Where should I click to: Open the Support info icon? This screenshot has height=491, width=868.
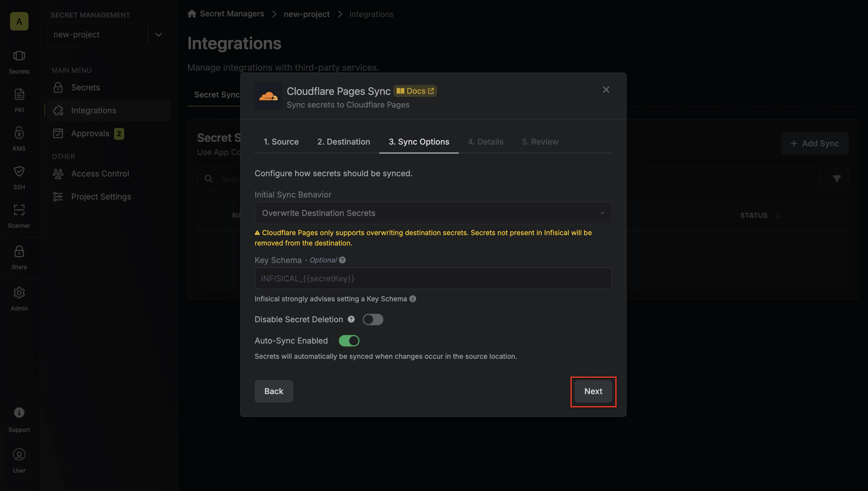coord(19,413)
